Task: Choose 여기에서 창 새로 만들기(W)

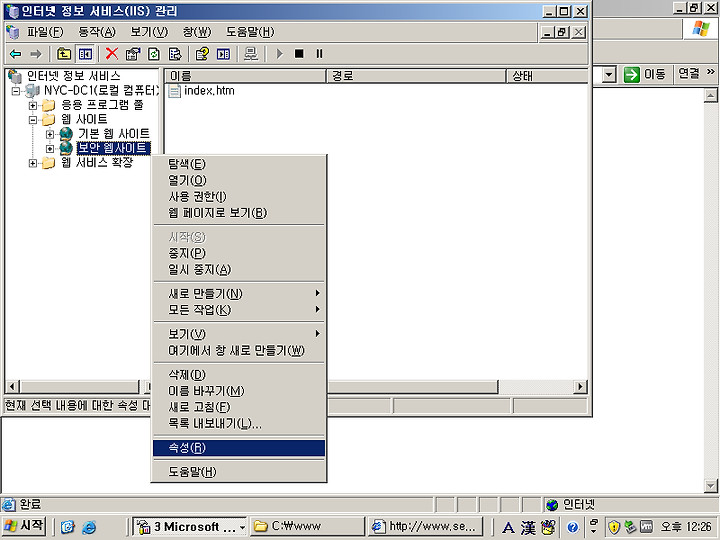Action: 239,350
